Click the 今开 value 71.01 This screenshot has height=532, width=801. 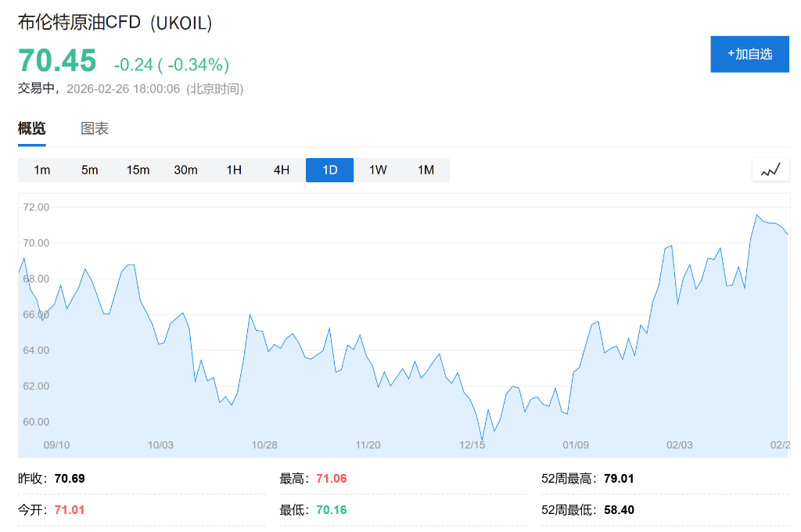click(70, 510)
